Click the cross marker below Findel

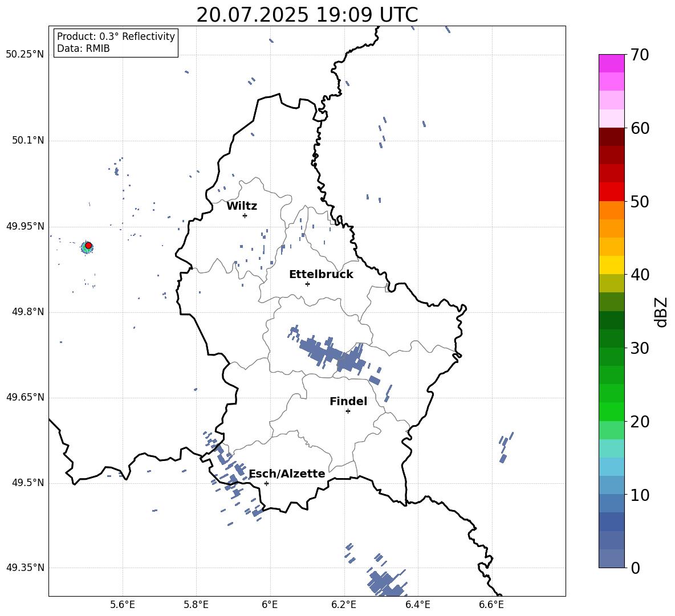tap(348, 411)
